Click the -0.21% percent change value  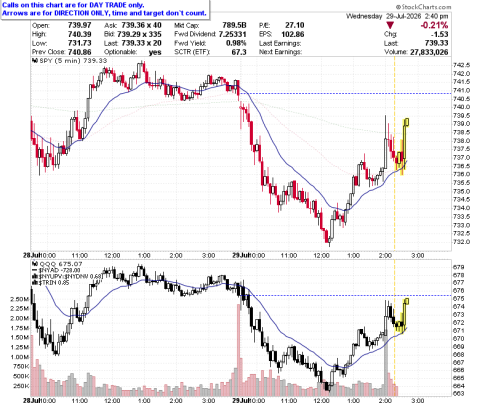coord(434,25)
